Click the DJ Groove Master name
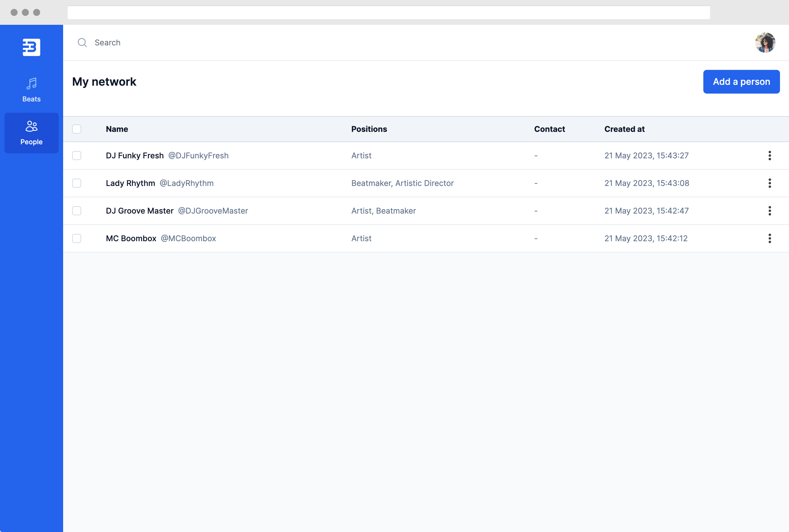The width and height of the screenshot is (789, 532). coord(139,211)
